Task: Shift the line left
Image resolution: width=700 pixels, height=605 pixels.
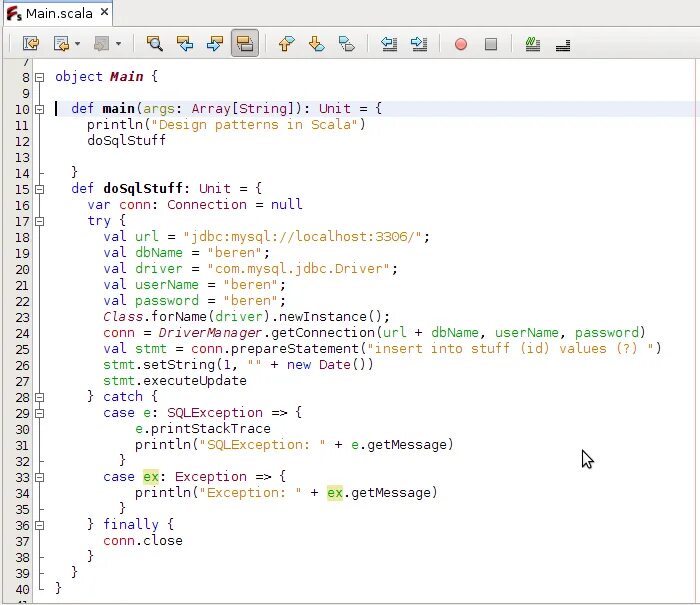Action: [x=389, y=44]
